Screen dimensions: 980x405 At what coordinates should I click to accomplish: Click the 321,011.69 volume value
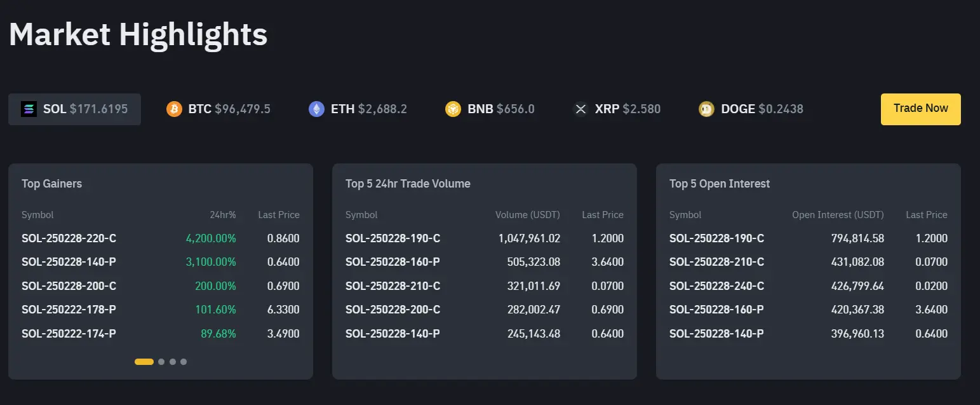(x=534, y=286)
